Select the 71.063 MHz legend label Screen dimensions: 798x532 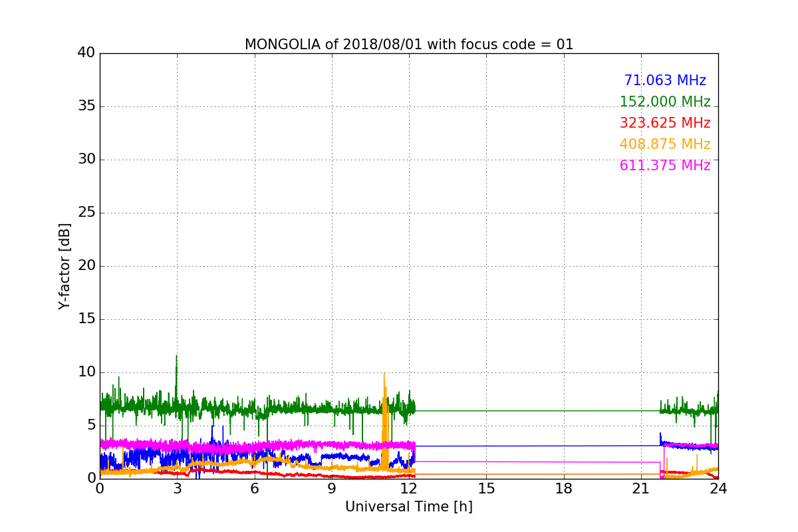pyautogui.click(x=665, y=80)
